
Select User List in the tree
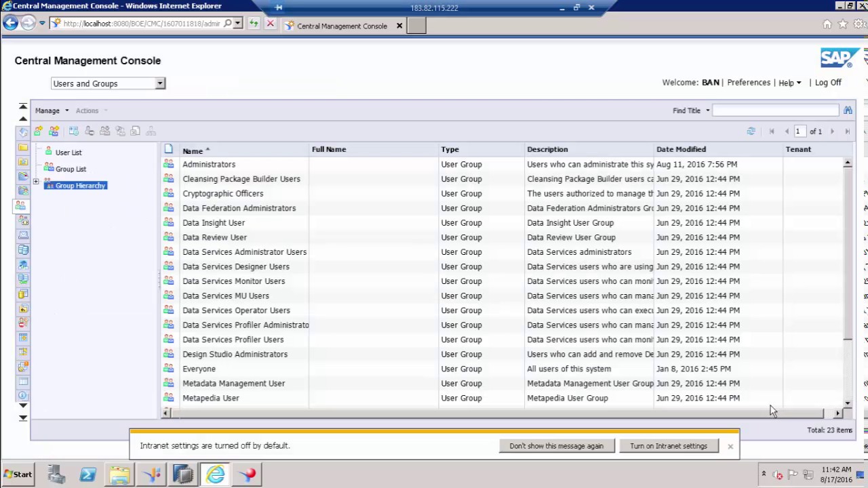point(68,152)
